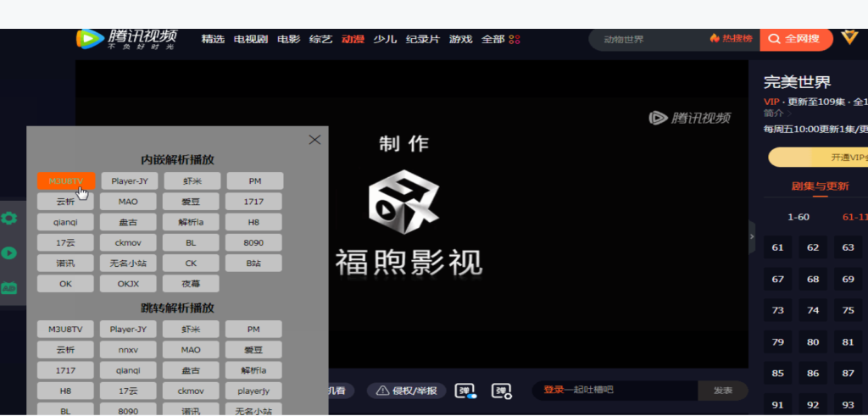The width and height of the screenshot is (868, 416).
Task: Choose M3U8TV under 跳转解析播放
Action: [65, 329]
